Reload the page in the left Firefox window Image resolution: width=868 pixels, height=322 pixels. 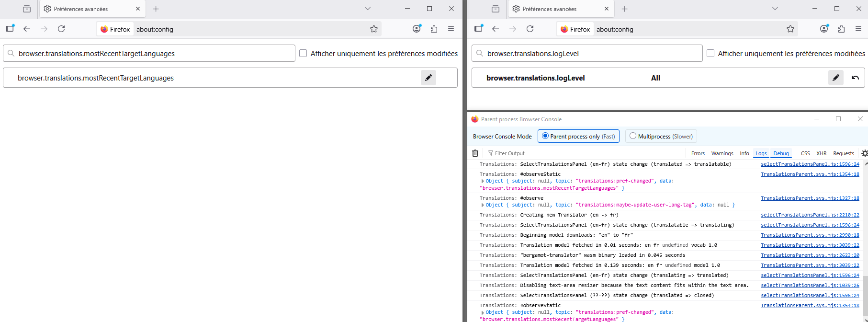point(61,29)
